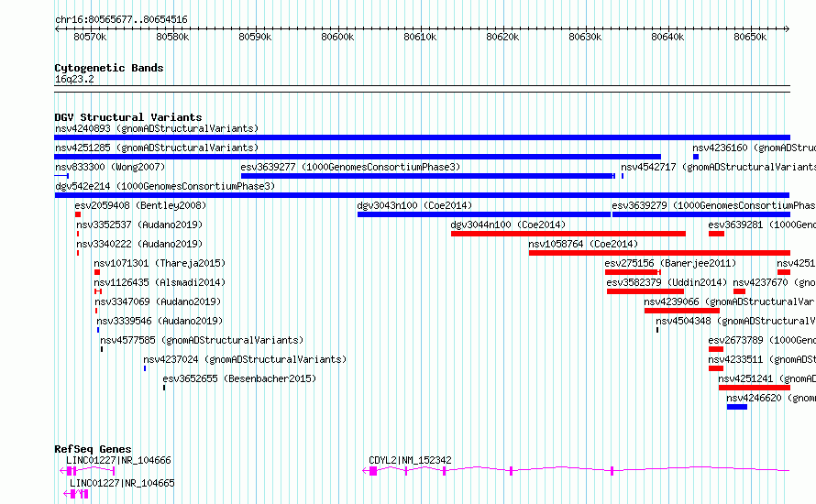Click the RefSeq Genes track title
816x504 pixels.
pyautogui.click(x=93, y=449)
